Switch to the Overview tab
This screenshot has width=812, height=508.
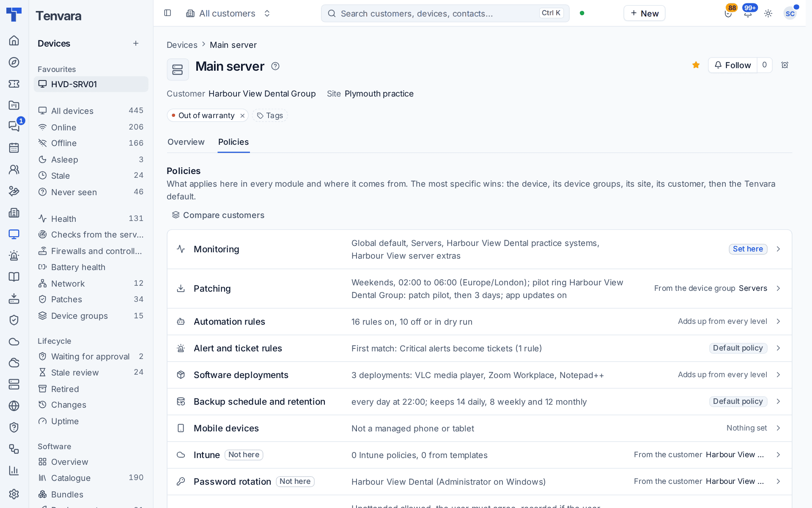[x=186, y=142]
